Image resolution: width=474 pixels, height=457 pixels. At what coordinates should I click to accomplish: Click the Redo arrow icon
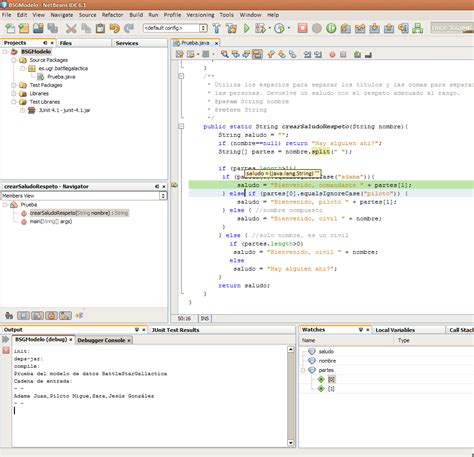tap(129, 28)
